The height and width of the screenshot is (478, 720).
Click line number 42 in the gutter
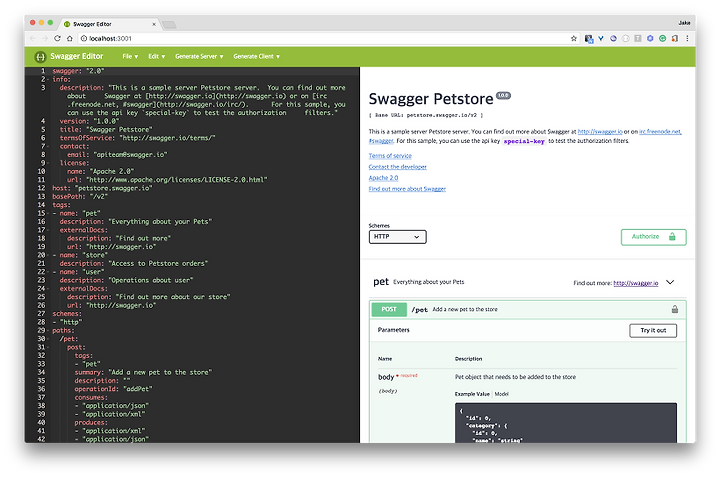click(41, 439)
